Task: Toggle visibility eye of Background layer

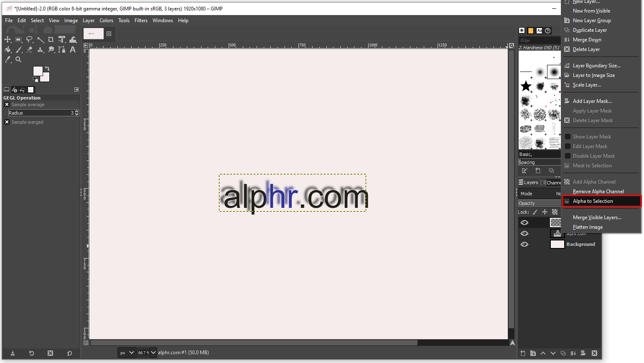Action: (524, 244)
